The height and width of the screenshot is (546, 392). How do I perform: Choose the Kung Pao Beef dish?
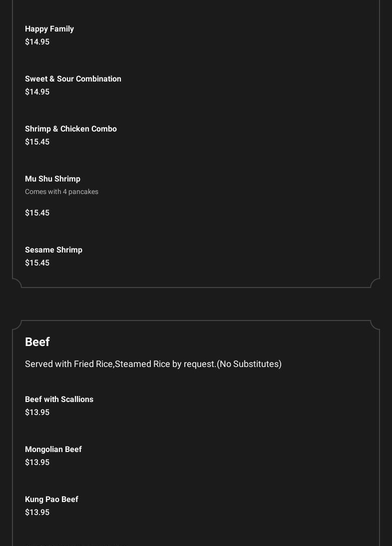click(x=51, y=499)
